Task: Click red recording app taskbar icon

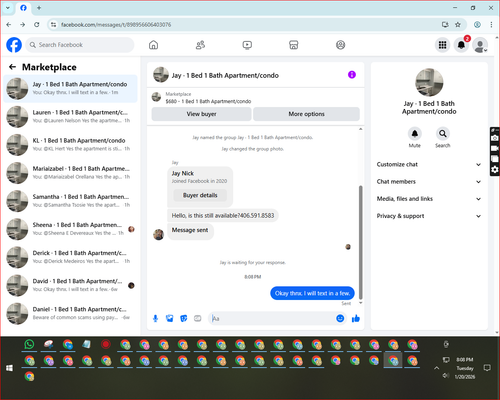Action: 106,344
